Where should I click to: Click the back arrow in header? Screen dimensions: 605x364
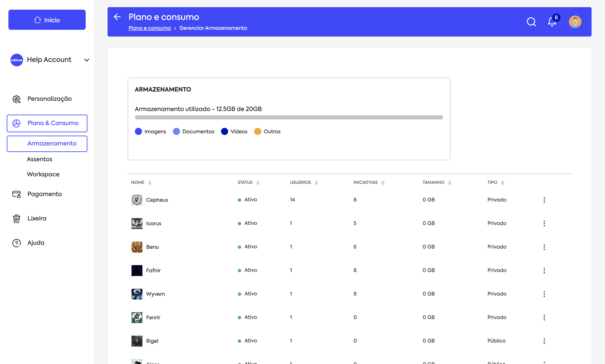tap(117, 17)
